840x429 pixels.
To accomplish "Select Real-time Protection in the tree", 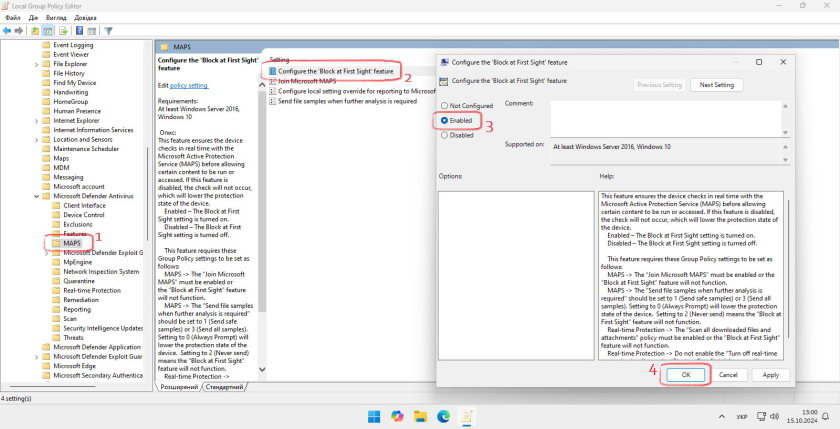I will pos(92,290).
